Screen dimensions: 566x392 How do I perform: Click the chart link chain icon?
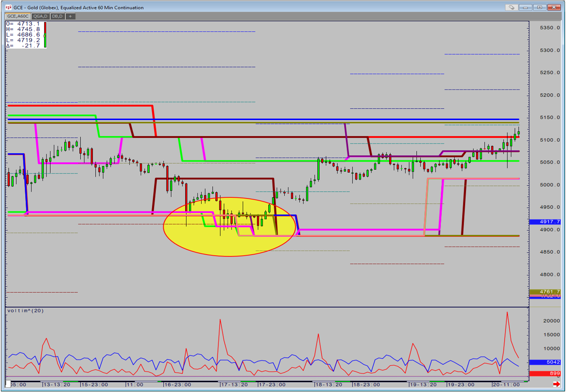(511, 8)
